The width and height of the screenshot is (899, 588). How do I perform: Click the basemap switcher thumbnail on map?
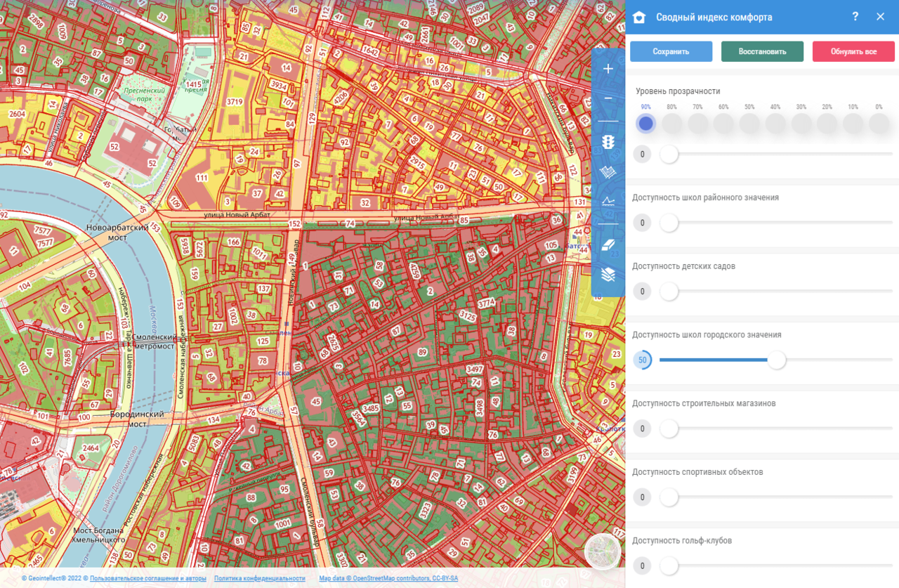(603, 552)
